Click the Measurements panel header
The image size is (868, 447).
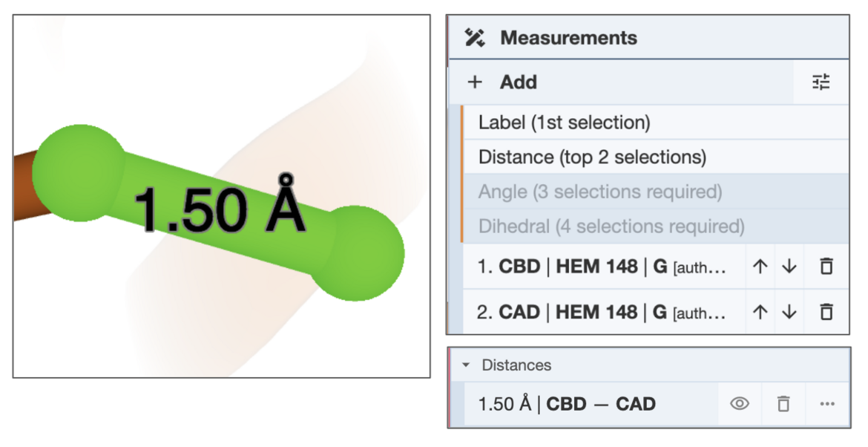click(x=568, y=38)
